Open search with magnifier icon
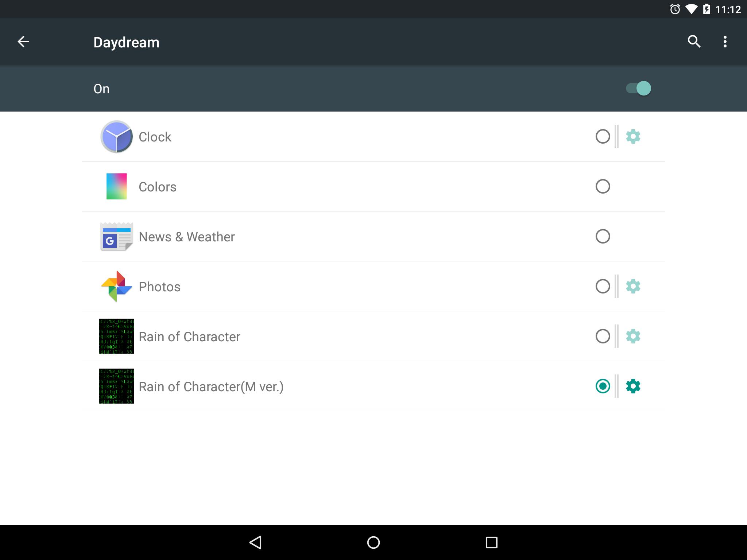The width and height of the screenshot is (747, 560). (694, 42)
